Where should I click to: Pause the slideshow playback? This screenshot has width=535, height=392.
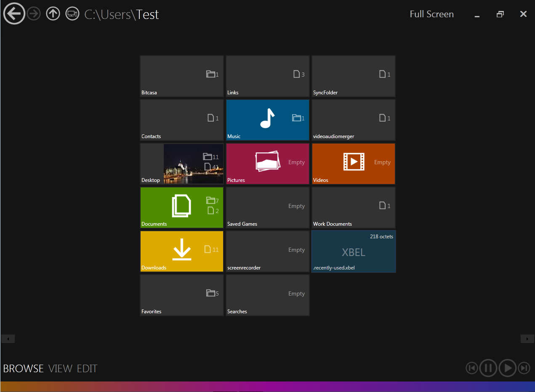coord(488,368)
